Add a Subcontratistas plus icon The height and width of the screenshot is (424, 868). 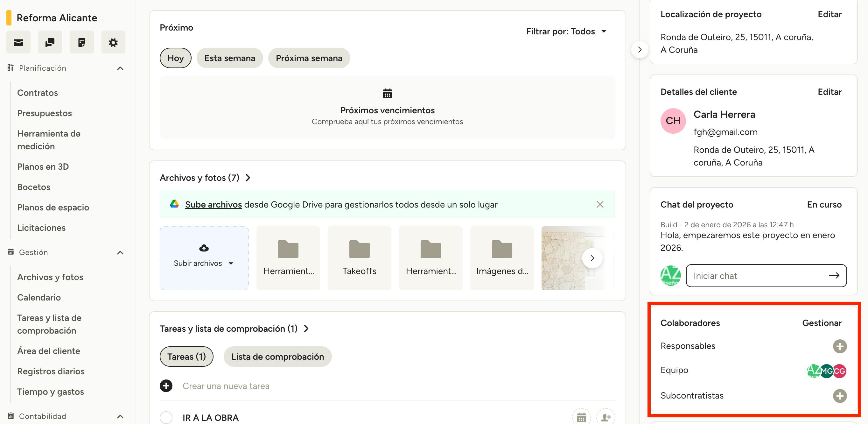[x=840, y=396]
